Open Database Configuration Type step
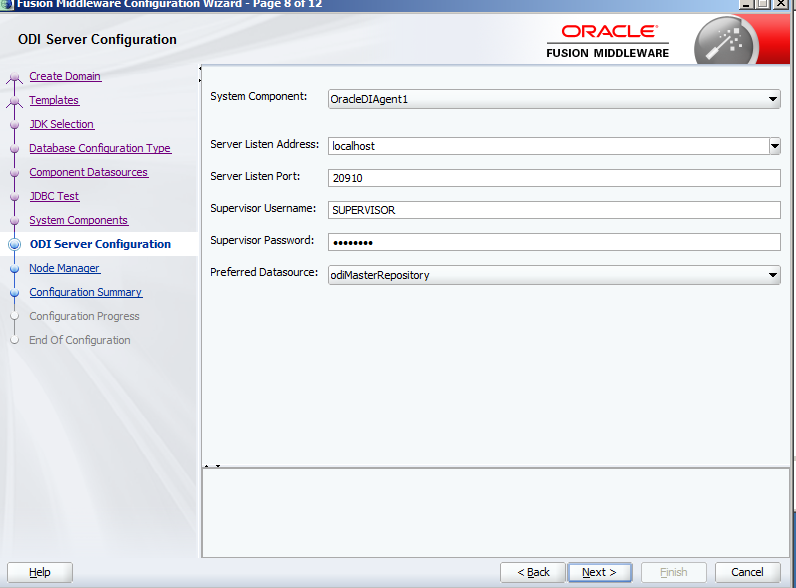The height and width of the screenshot is (588, 796). 99,148
